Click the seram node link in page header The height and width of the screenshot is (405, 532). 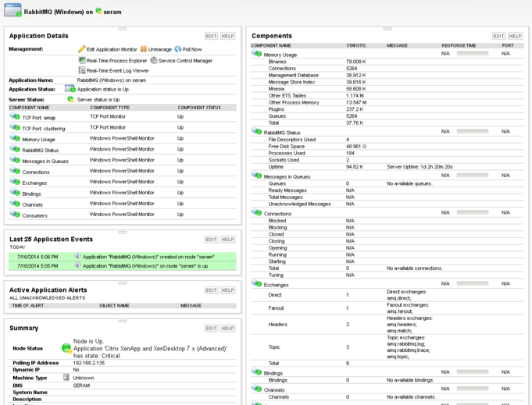(x=112, y=12)
